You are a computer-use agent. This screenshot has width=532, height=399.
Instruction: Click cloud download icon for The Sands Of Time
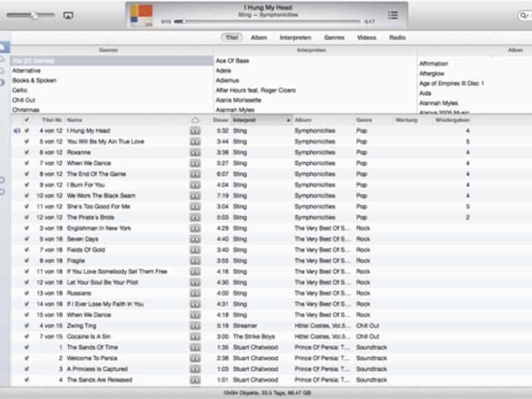pyautogui.click(x=195, y=348)
